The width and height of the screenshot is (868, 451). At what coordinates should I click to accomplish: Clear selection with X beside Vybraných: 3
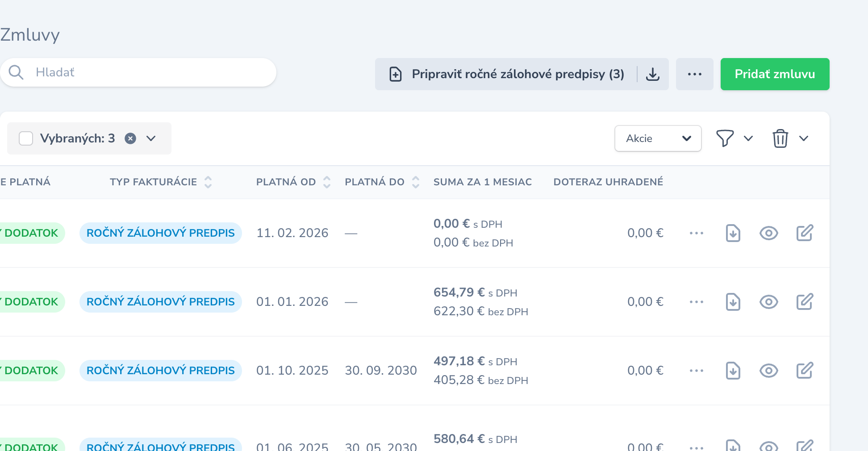[x=130, y=138]
